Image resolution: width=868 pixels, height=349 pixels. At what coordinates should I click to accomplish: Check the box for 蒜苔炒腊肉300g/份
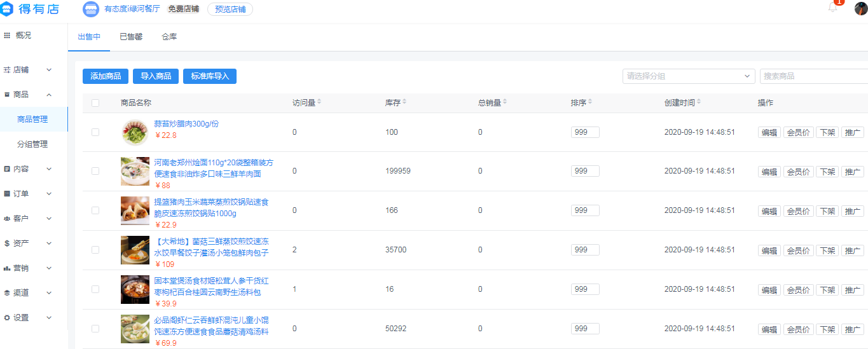coord(95,132)
